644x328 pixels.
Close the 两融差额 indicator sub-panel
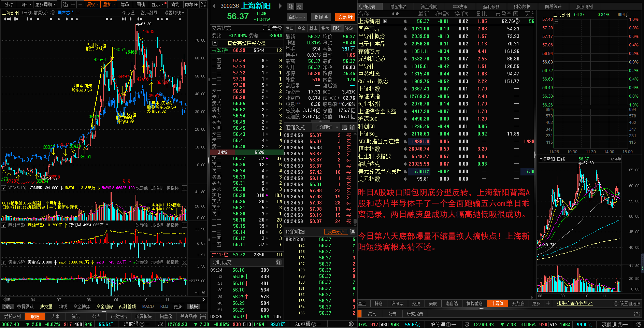[185, 225]
